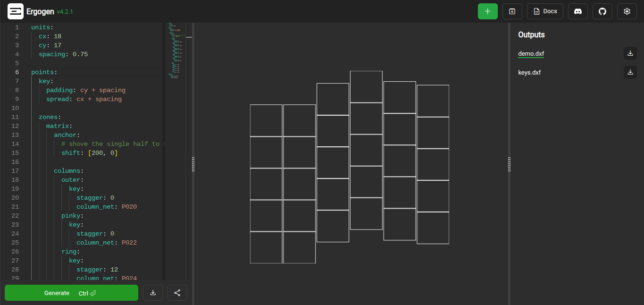Click the share icon below editor
The width and height of the screenshot is (644, 305).
point(177,293)
